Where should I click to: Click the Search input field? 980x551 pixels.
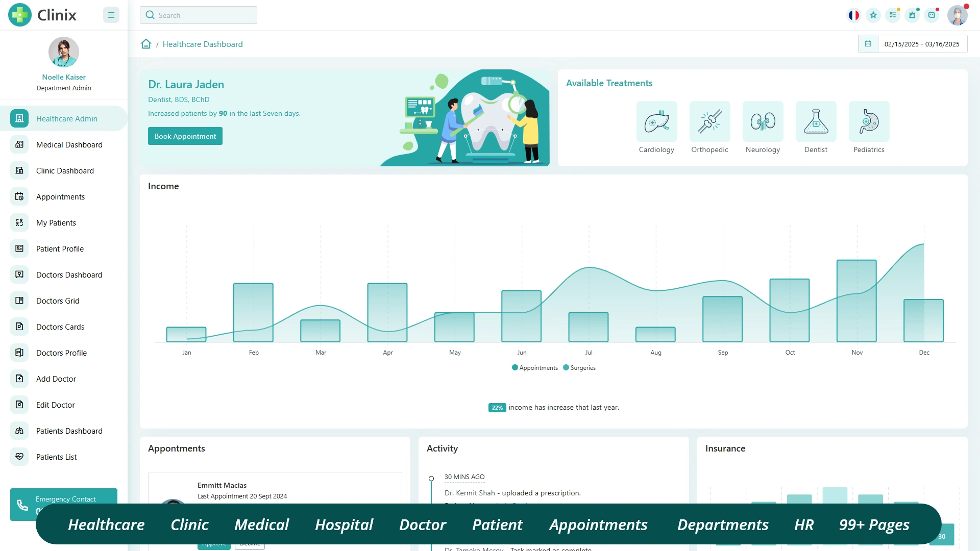pyautogui.click(x=199, y=15)
